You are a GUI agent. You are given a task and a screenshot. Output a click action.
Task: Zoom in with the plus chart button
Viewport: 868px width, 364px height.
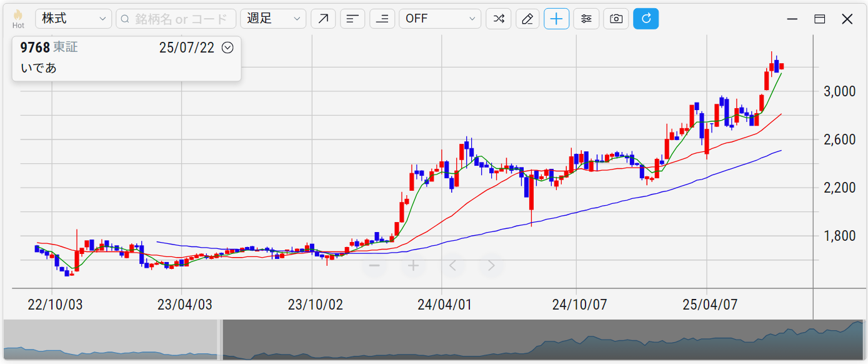tap(413, 266)
